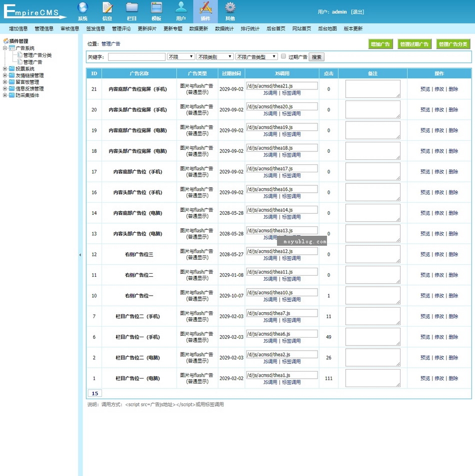This screenshot has height=476, width=475.
Task: Expand the 留言板管理 tree node
Action: point(5,82)
